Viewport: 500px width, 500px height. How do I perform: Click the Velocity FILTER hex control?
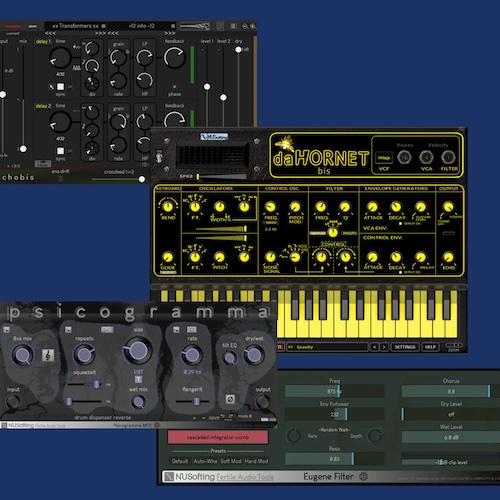448,157
